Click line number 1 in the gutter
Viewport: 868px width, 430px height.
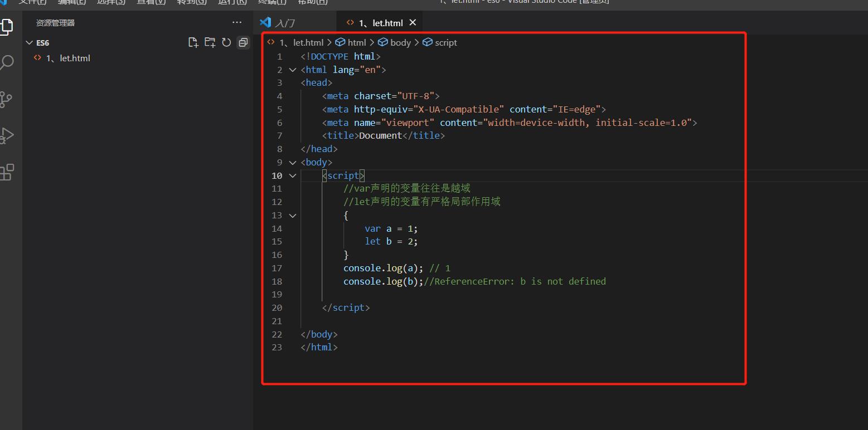[x=280, y=56]
